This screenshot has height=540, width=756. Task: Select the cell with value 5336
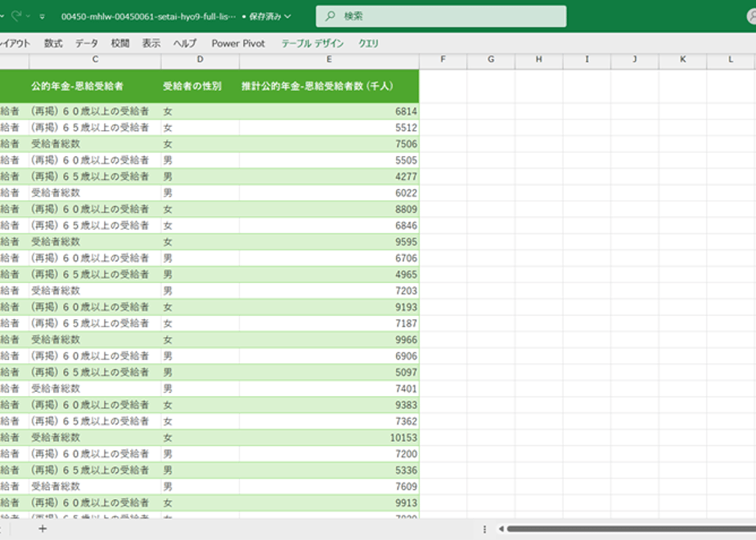[329, 470]
